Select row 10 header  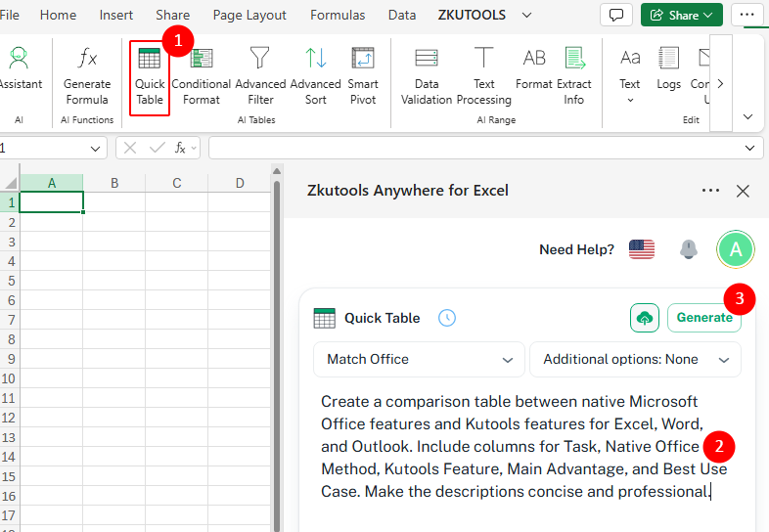point(9,378)
